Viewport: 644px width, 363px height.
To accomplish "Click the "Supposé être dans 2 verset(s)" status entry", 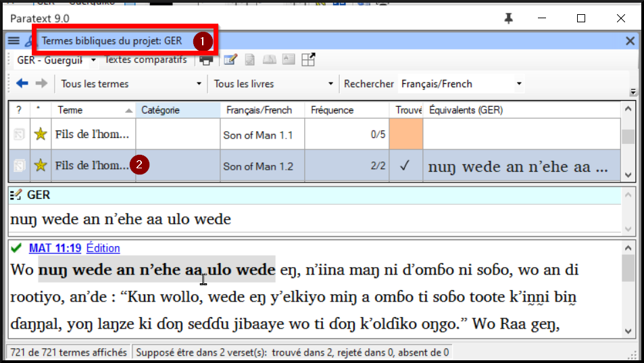I will [293, 352].
